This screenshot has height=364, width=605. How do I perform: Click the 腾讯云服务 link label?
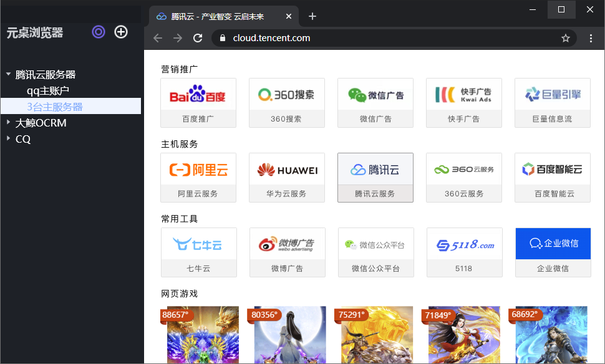tap(375, 194)
